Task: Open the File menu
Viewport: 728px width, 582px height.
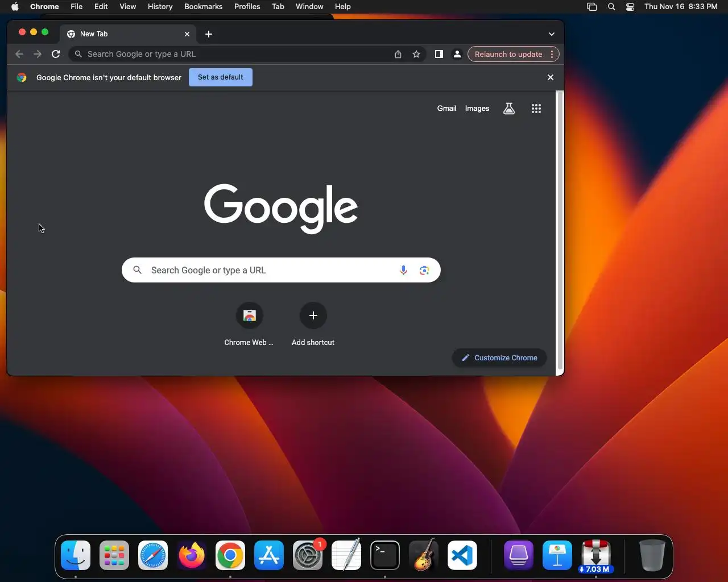Action: point(76,6)
